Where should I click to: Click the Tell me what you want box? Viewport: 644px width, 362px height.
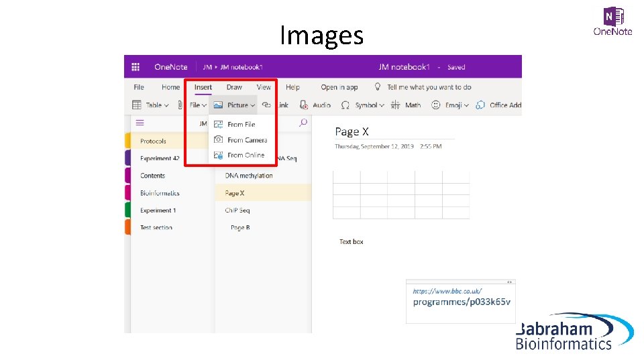[x=429, y=87]
